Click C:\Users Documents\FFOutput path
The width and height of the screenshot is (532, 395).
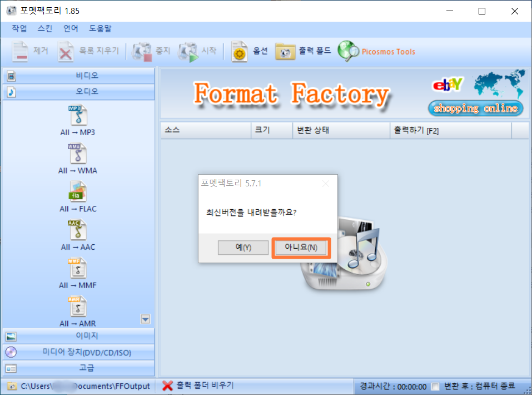[85, 386]
